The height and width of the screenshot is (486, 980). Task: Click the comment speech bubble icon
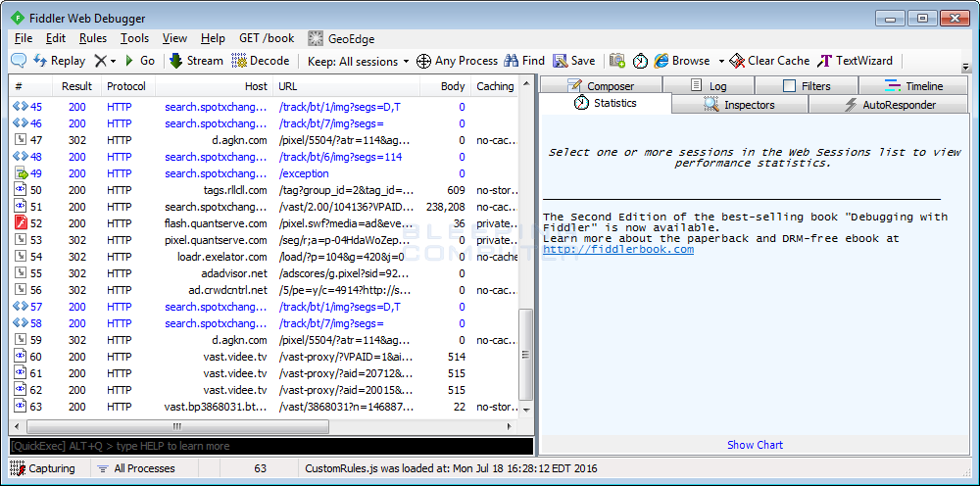pos(19,61)
